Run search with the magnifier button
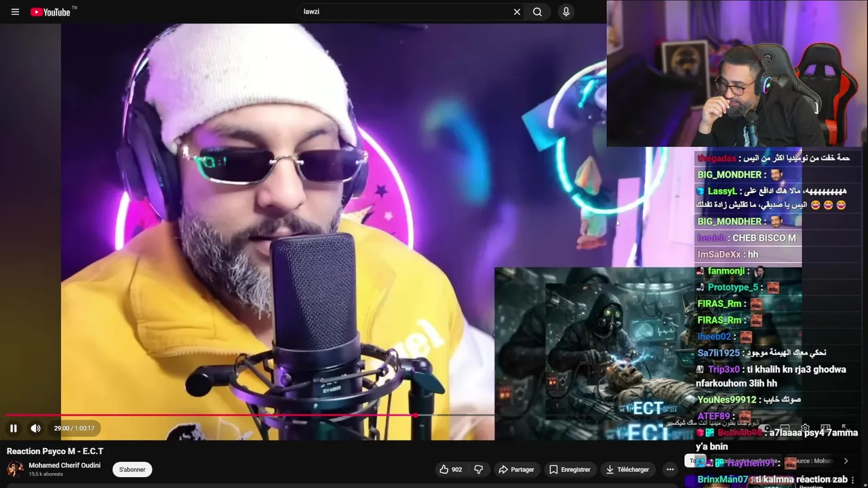Screen dimensions: 868x488 click(537, 12)
